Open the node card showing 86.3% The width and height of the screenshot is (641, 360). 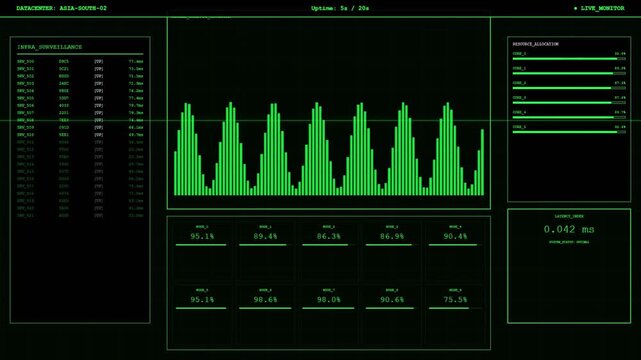(x=329, y=251)
